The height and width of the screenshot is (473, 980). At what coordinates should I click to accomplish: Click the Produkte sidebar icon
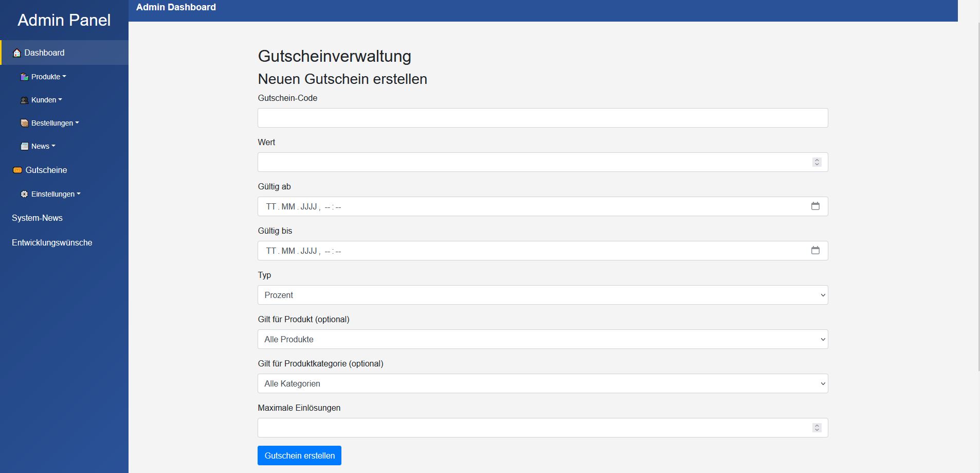24,77
